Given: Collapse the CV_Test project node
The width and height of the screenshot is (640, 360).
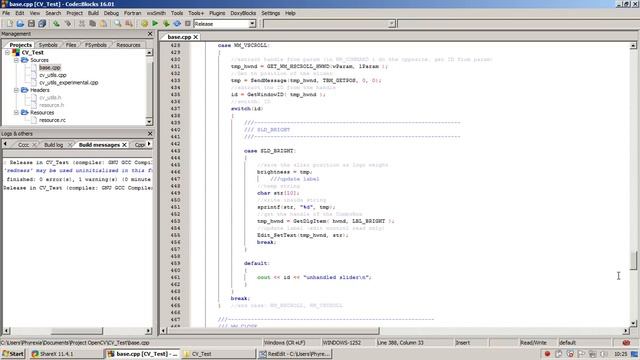Looking at the screenshot, I should point(7,53).
